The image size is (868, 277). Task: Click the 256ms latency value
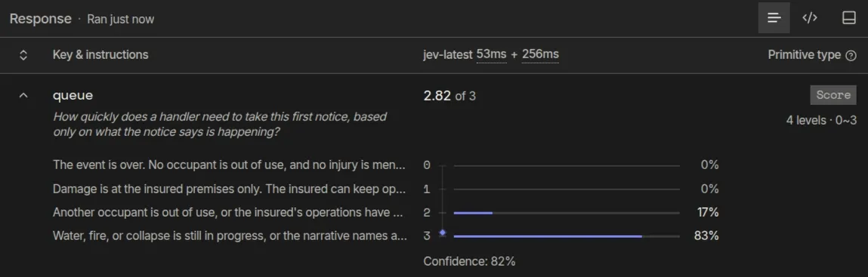(540, 55)
